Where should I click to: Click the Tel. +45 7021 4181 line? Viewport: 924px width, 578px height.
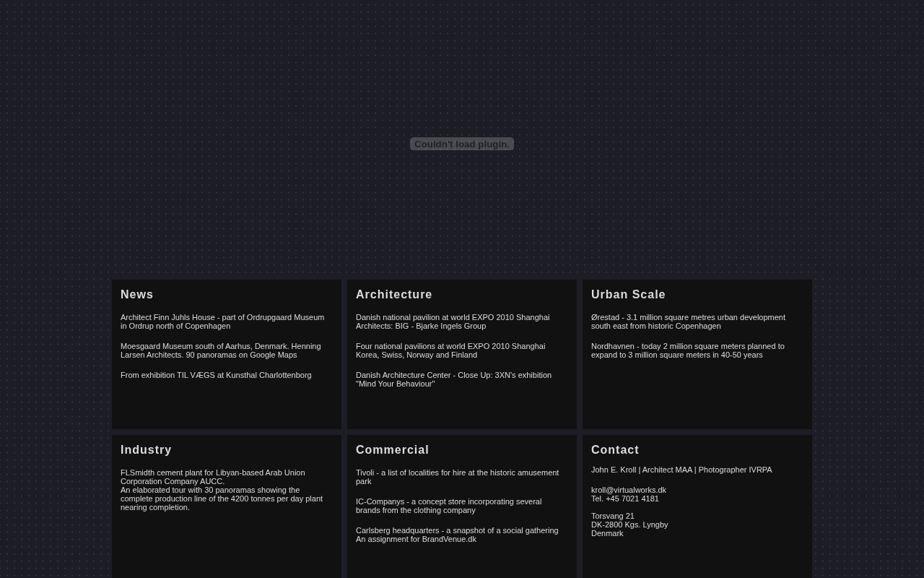click(x=625, y=499)
